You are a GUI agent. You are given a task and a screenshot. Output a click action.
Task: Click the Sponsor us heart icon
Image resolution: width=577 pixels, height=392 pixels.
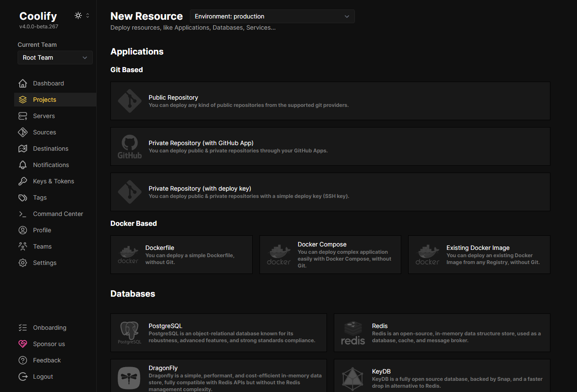pos(23,344)
